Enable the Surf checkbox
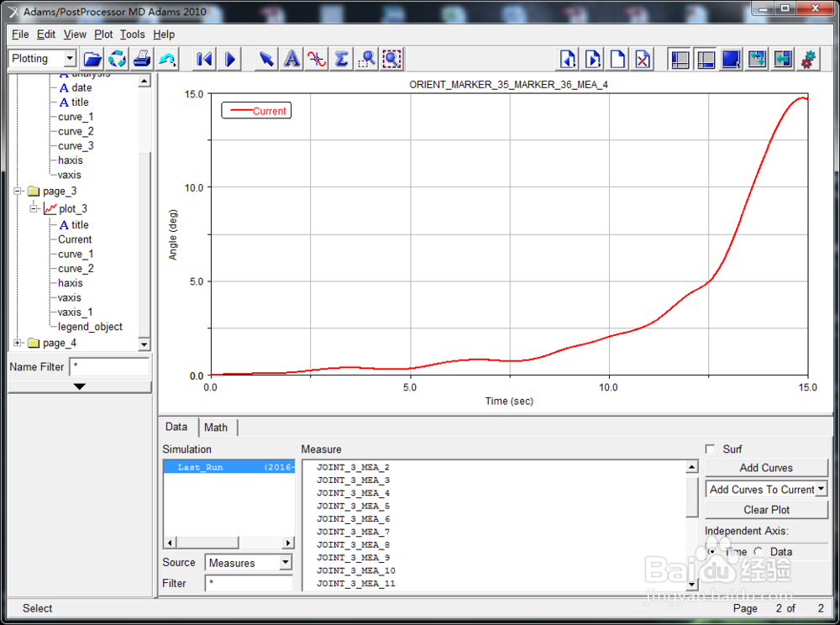 (711, 449)
